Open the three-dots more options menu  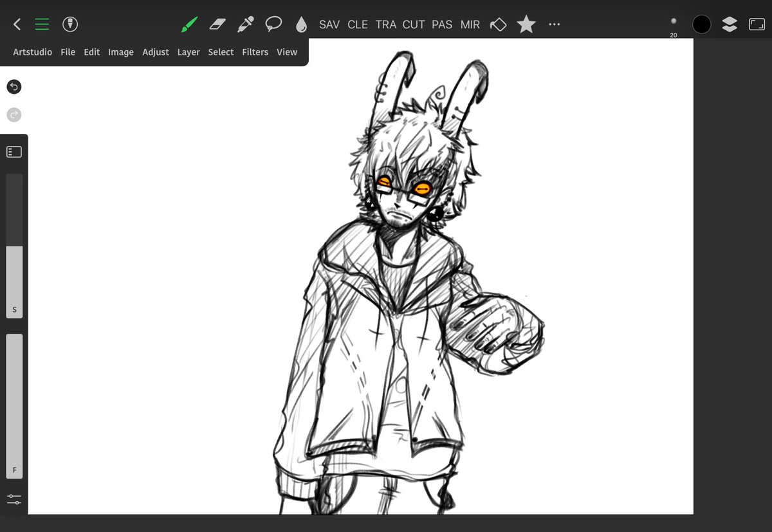[x=554, y=24]
